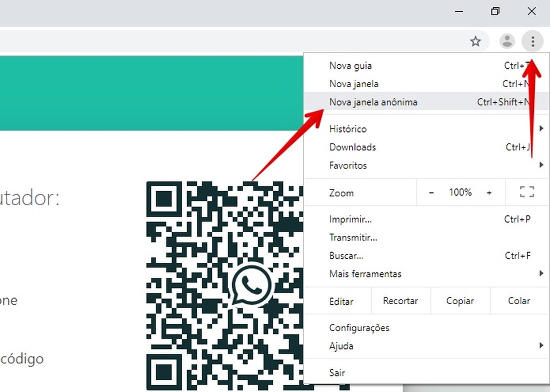Click the Recortar button
The width and height of the screenshot is (550, 392).
tap(401, 301)
